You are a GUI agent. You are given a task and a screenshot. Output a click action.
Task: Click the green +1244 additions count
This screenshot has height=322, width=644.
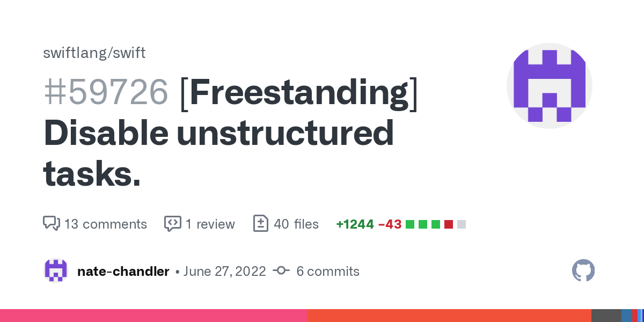[x=355, y=224]
